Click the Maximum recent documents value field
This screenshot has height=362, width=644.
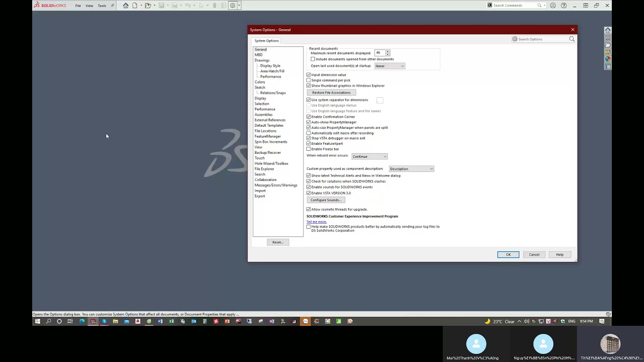click(x=380, y=53)
